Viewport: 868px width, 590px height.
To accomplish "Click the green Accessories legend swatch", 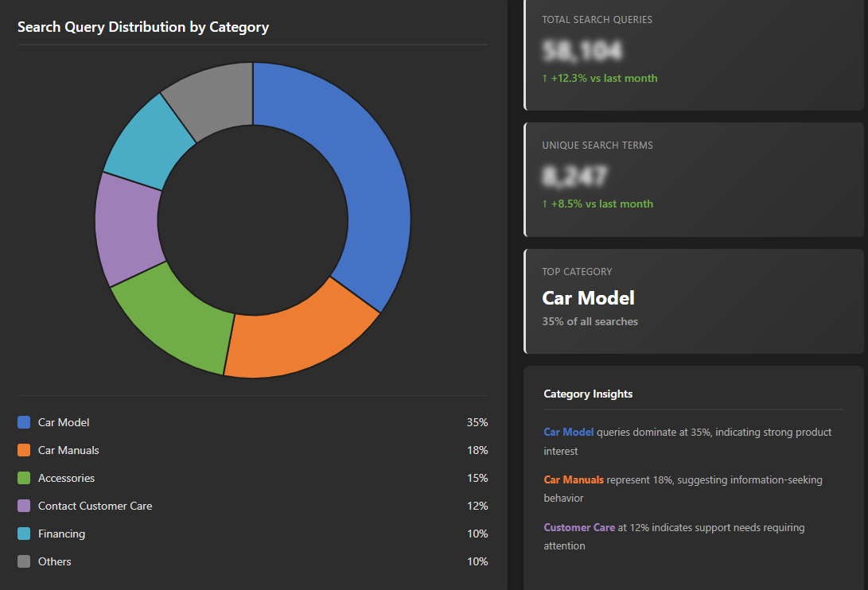I will point(24,478).
